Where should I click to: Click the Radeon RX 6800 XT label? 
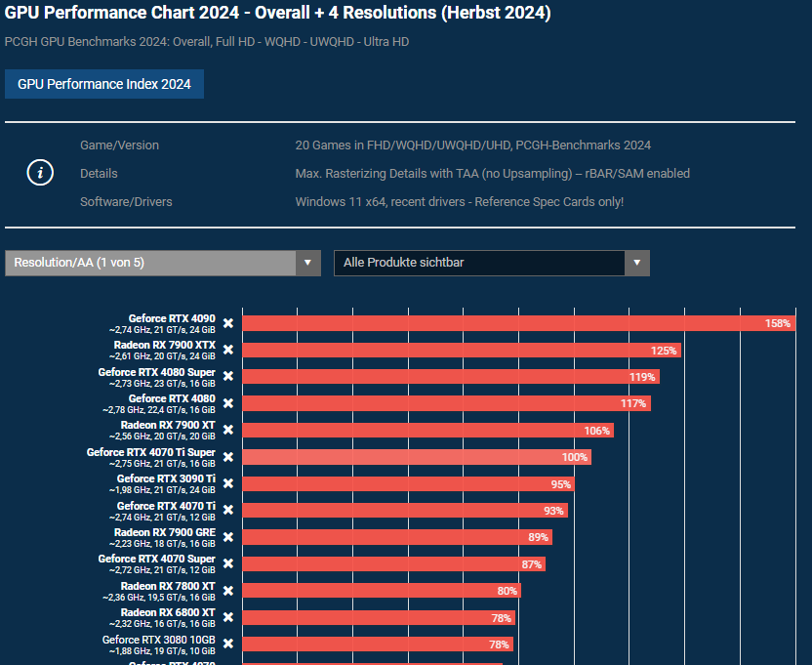tap(168, 612)
